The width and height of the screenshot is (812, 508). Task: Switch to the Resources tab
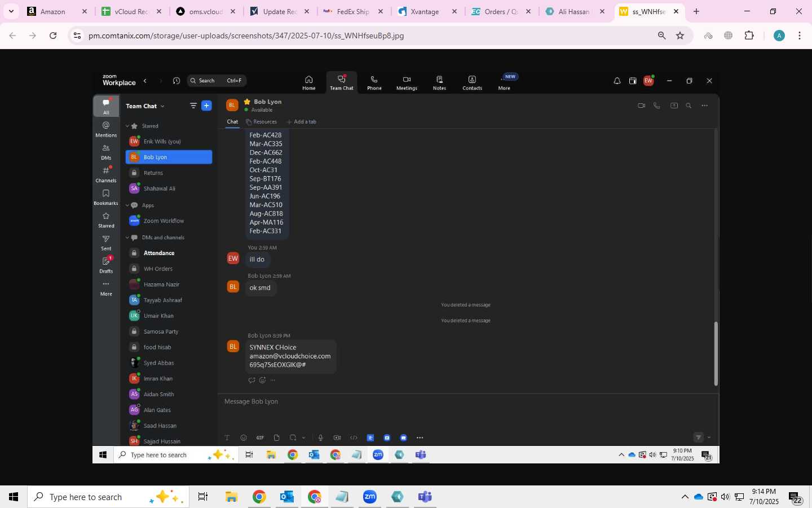[x=261, y=122]
